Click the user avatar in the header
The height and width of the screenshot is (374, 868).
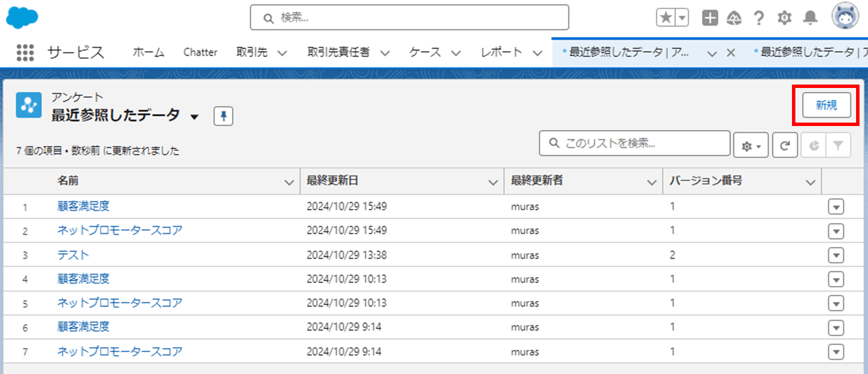(845, 16)
